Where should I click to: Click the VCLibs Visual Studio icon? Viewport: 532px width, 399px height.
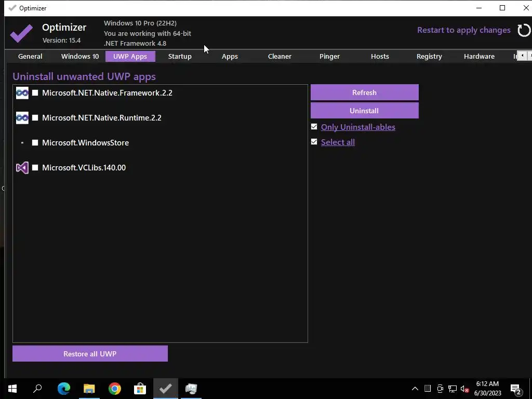click(22, 168)
